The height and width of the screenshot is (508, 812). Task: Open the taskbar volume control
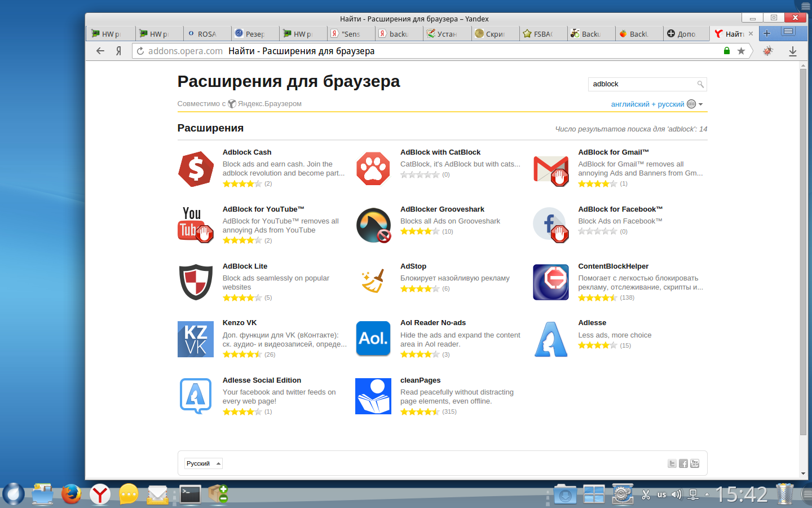pyautogui.click(x=676, y=494)
